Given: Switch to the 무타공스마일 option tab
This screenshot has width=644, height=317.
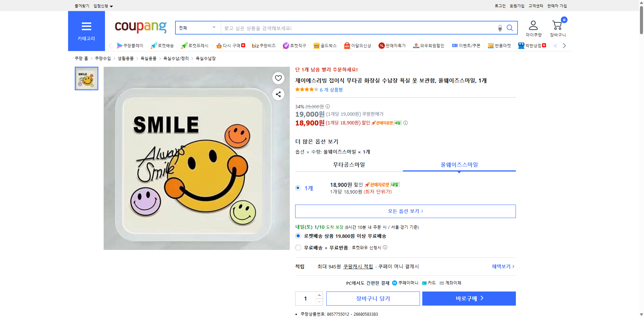Looking at the screenshot, I should [348, 165].
